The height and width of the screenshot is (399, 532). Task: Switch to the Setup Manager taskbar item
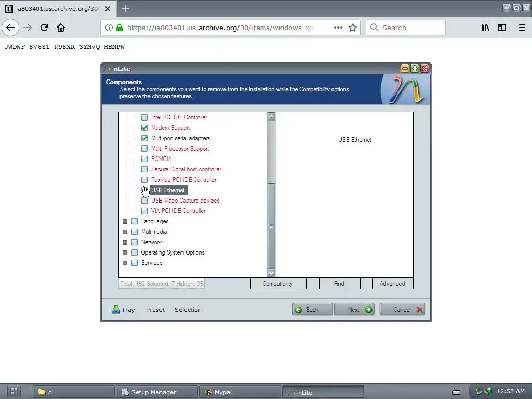(156, 392)
